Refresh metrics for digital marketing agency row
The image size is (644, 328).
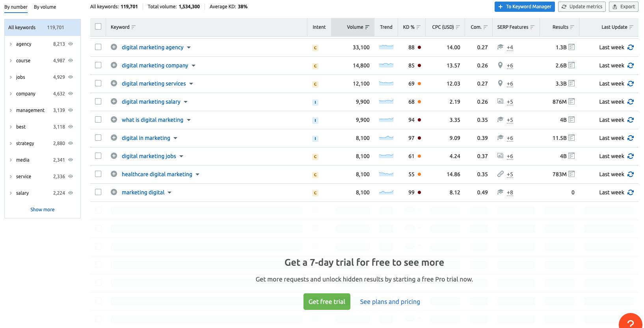pos(630,47)
